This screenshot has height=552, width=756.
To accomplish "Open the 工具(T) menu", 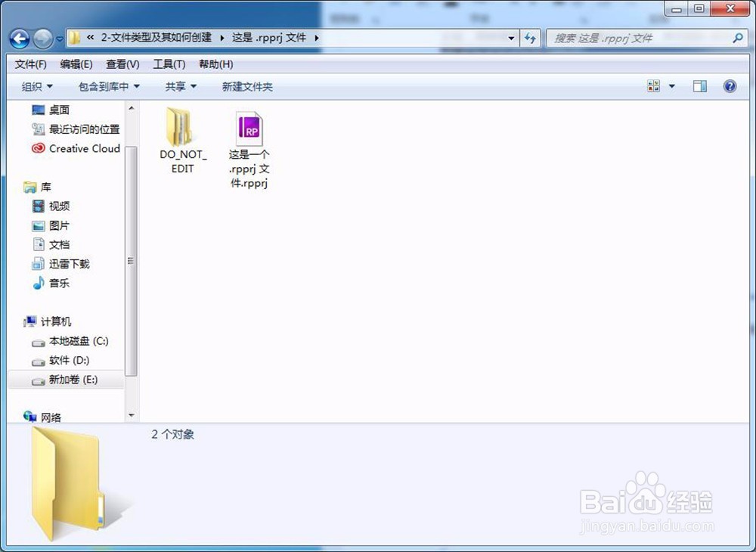I will pos(169,64).
